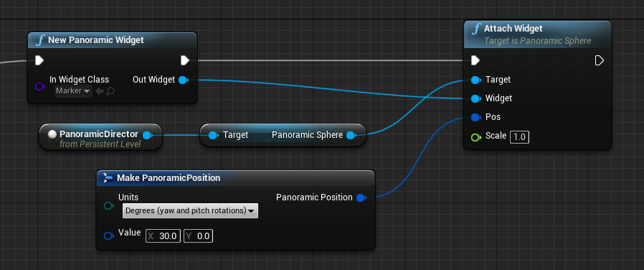The height and width of the screenshot is (270, 644).
Task: Edit the Scale value field 1.0
Action: coord(519,137)
